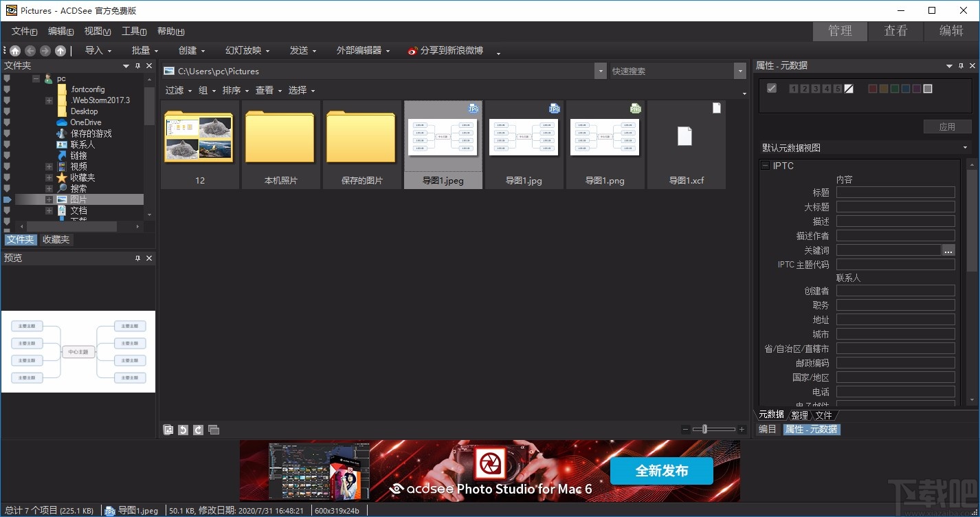Go up one folder level
This screenshot has width=980, height=517.
tap(60, 51)
